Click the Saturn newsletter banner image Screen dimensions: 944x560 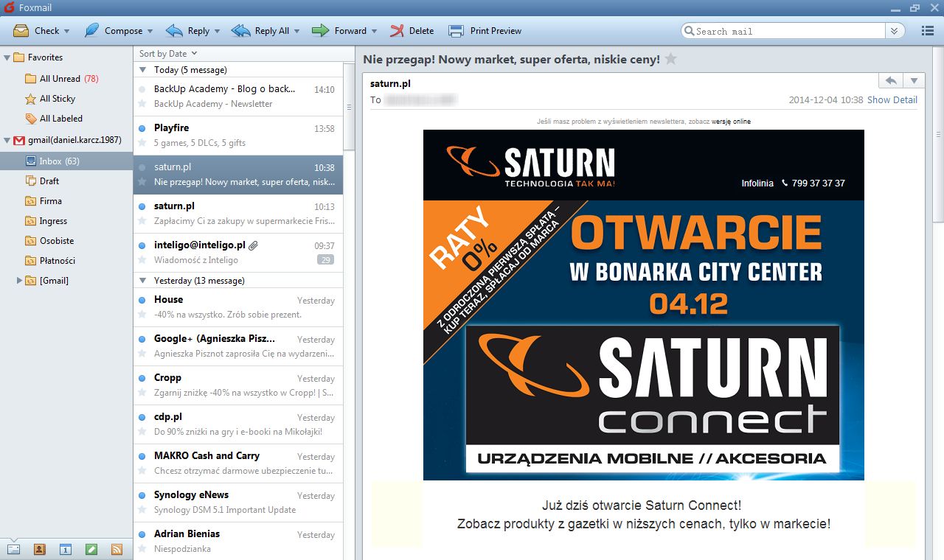(644, 305)
